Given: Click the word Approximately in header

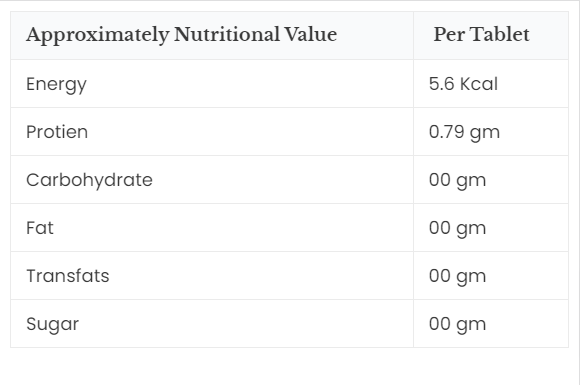Looking at the screenshot, I should click(x=98, y=35).
